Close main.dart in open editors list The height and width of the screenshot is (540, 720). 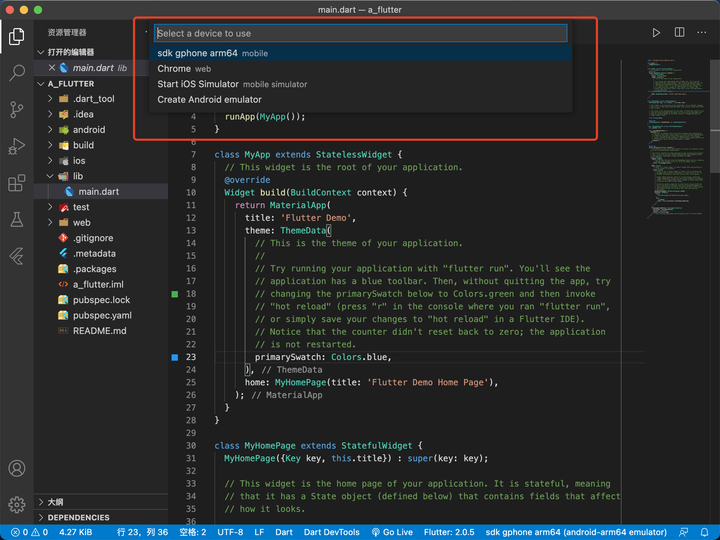[52, 68]
